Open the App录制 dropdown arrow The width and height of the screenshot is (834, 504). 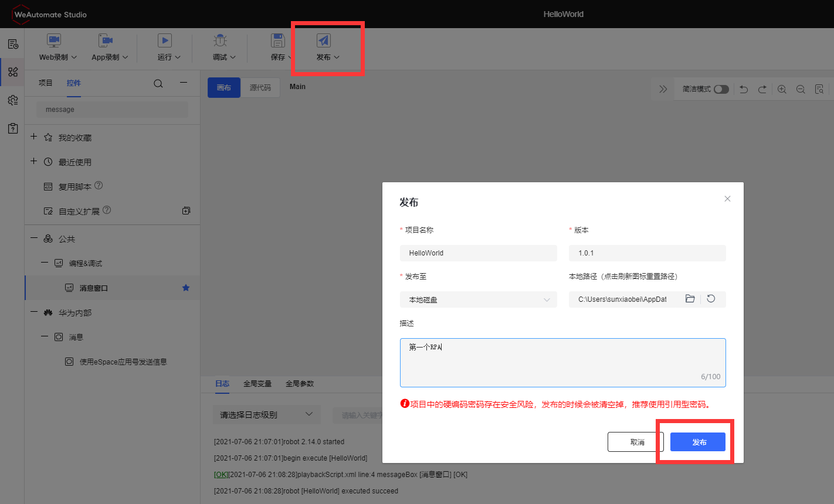click(124, 57)
